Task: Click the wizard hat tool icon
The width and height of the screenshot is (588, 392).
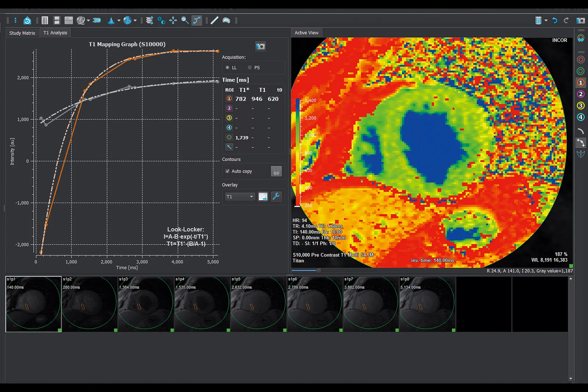Action: (x=111, y=21)
